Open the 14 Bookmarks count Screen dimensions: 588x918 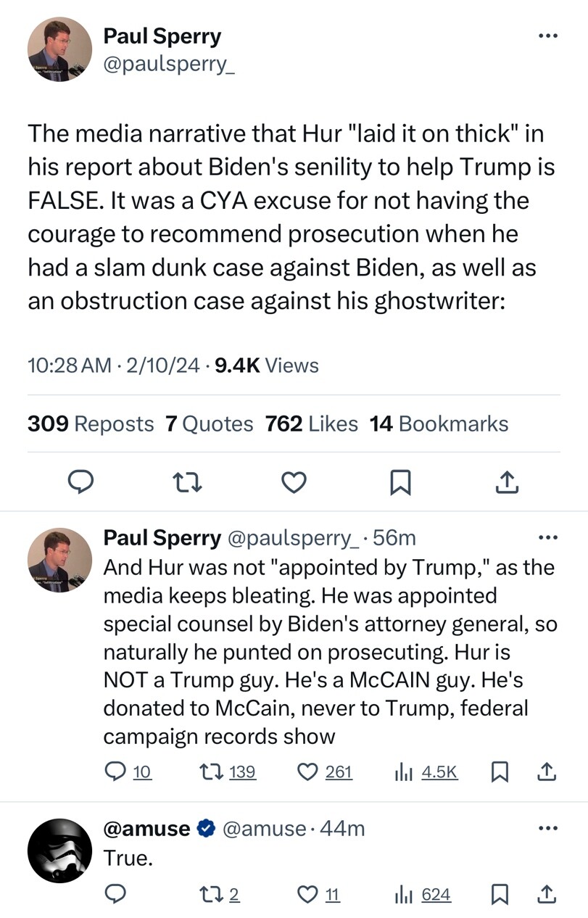pyautogui.click(x=439, y=423)
